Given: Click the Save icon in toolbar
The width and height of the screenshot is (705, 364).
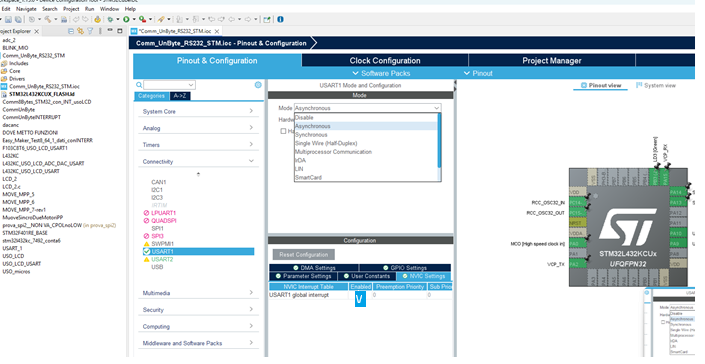Looking at the screenshot, I should (9, 19).
